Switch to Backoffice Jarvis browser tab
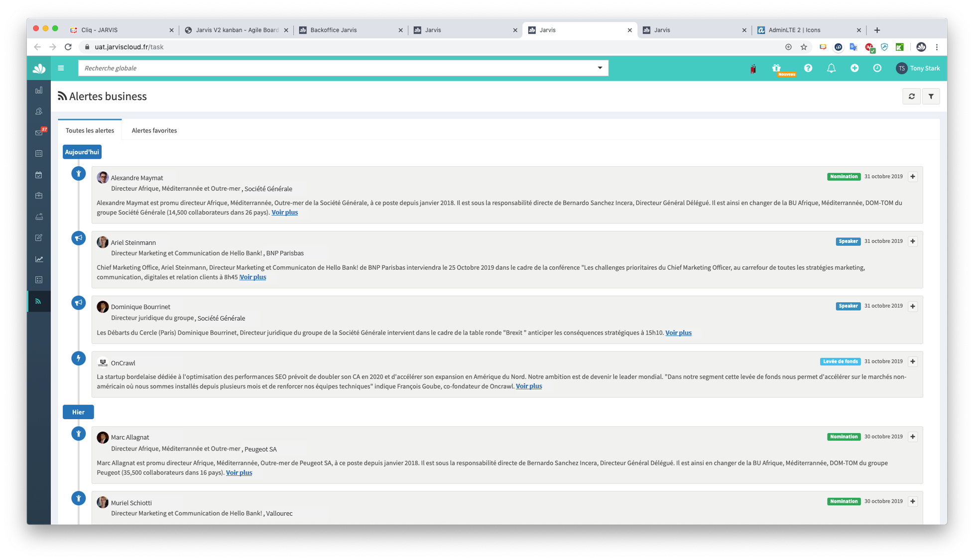The width and height of the screenshot is (974, 560). pos(351,30)
